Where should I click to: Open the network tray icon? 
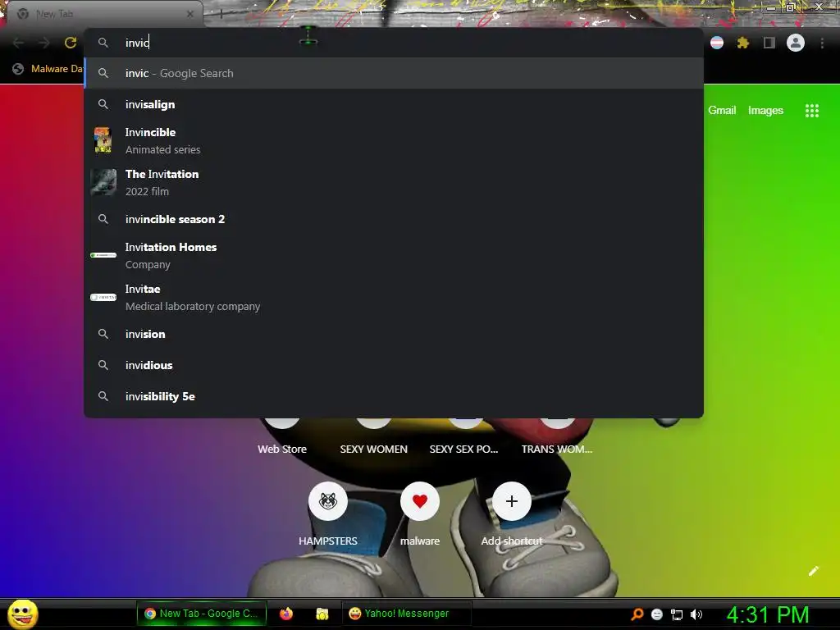(x=677, y=614)
